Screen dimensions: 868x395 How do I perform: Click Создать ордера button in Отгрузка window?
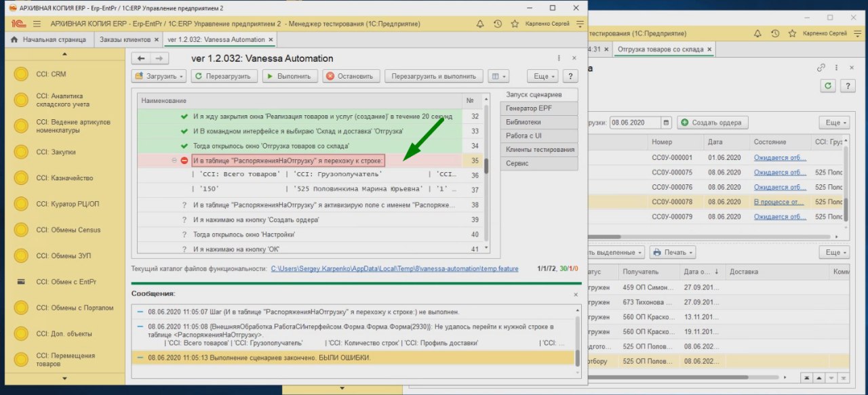[x=712, y=123]
